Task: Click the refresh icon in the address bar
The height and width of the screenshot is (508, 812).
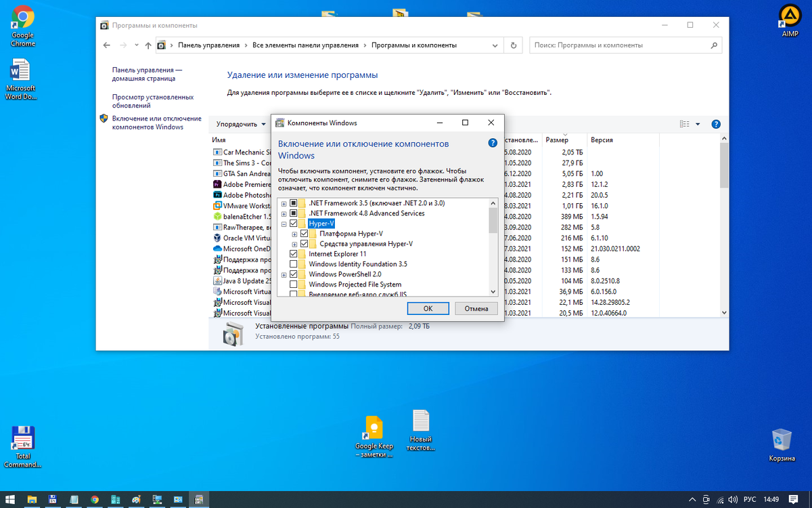Action: [x=513, y=45]
